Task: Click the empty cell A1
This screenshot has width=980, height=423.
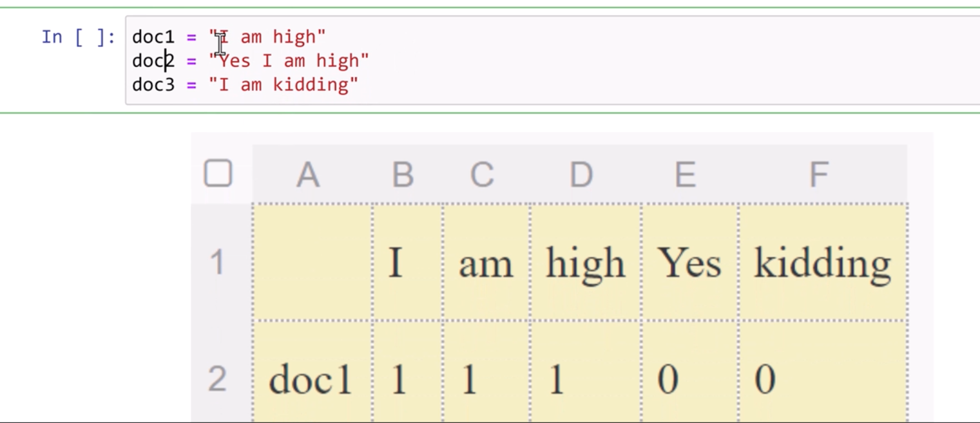Action: (312, 262)
